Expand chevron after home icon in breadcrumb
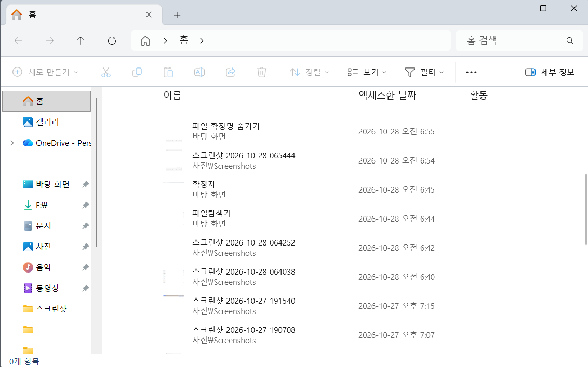Screen dimensions: 588x367 coord(165,40)
